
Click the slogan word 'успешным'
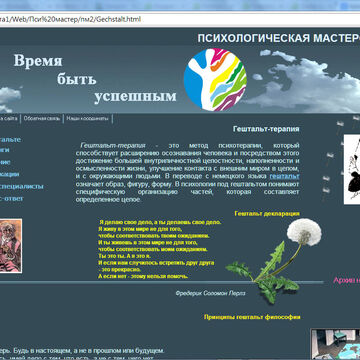pos(135,97)
